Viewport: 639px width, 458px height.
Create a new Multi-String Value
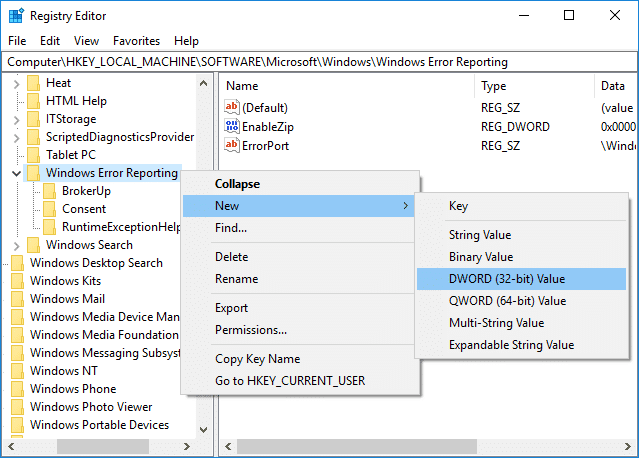pyautogui.click(x=522, y=323)
